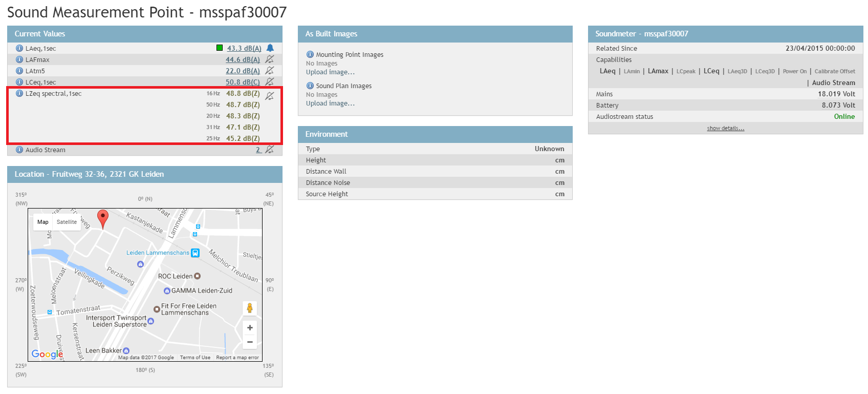
Task: Click the info icon beside LAeq,1sec
Action: point(19,48)
